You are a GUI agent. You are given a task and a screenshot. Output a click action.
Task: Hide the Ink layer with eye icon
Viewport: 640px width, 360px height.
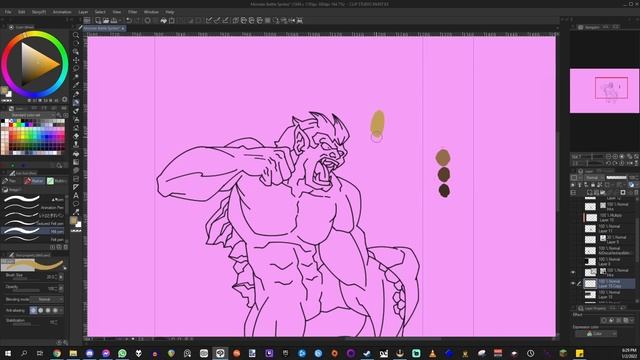coord(573,272)
